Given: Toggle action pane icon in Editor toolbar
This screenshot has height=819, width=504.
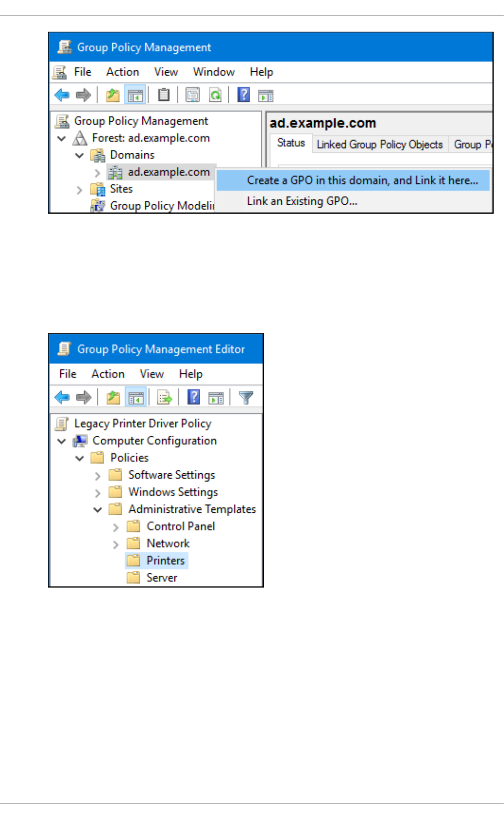Looking at the screenshot, I should click(216, 397).
